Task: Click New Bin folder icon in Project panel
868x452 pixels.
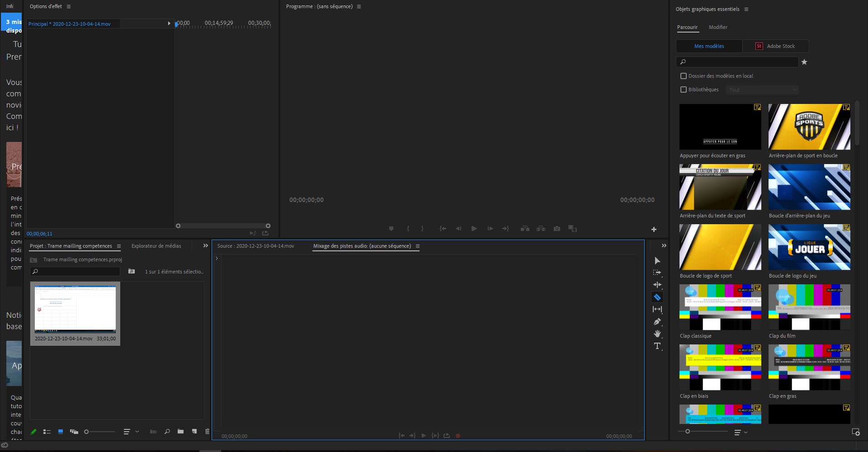Action: pos(180,432)
